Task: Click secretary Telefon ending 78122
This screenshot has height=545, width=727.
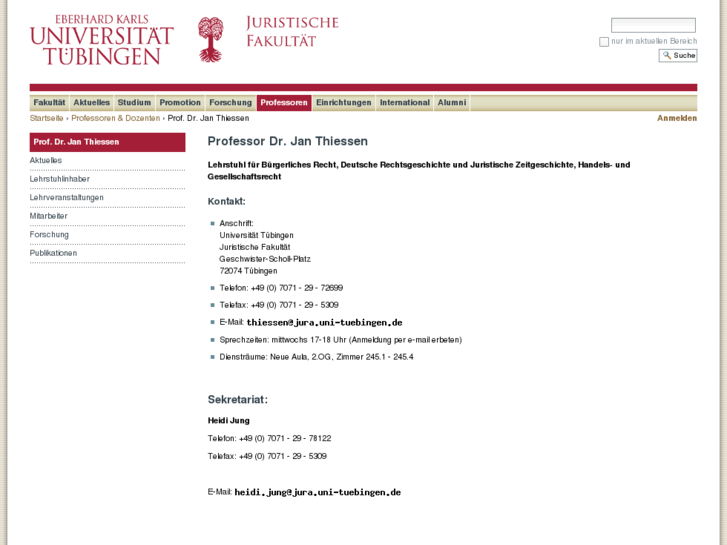Action: coord(269,438)
